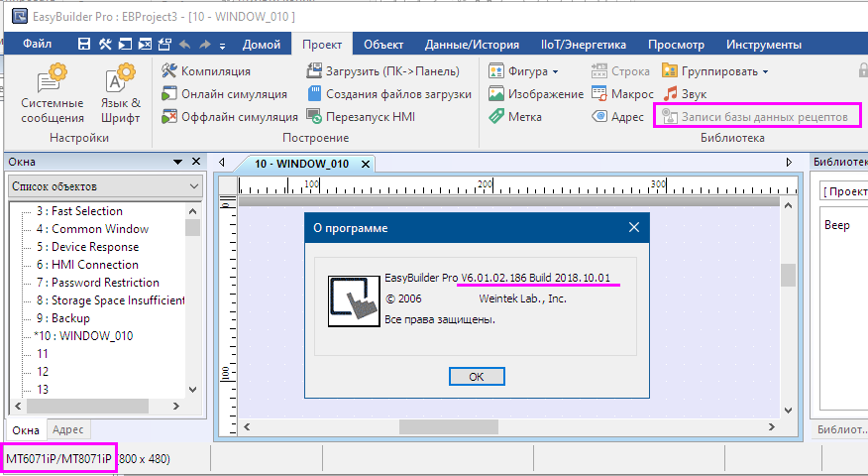Open the Макрос library
This screenshot has height=476, width=868.
(622, 94)
